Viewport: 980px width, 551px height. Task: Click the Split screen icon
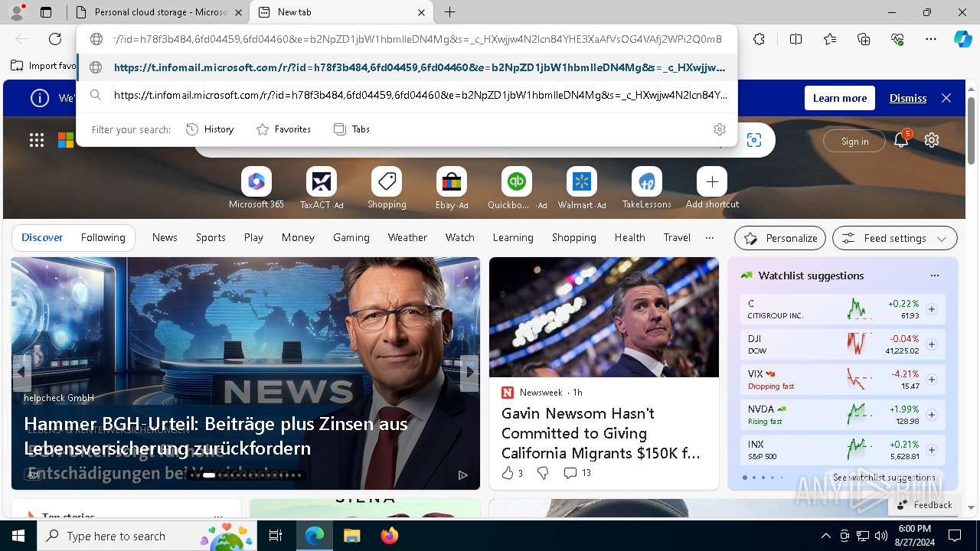tap(795, 39)
